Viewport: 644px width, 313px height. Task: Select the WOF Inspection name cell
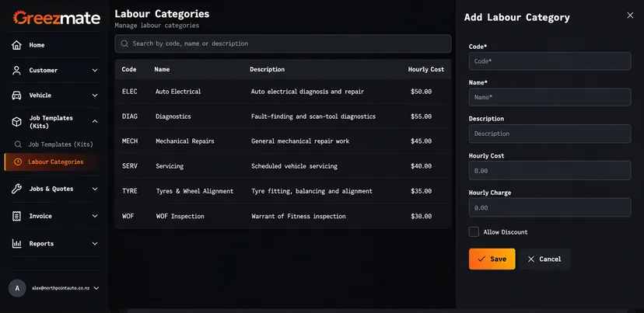point(180,216)
